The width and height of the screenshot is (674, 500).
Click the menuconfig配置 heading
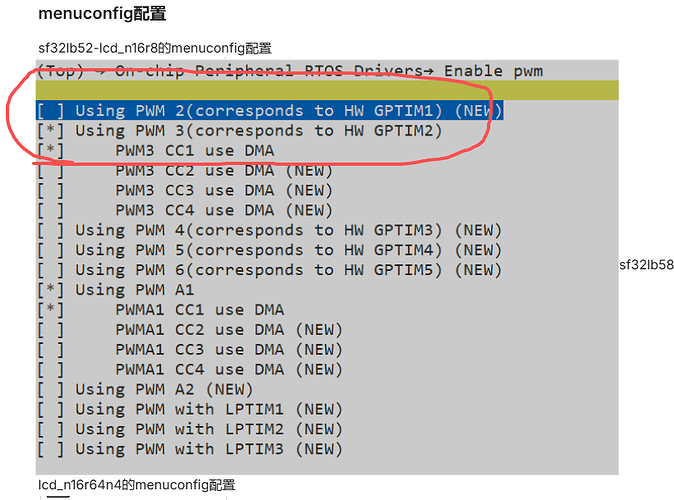pyautogui.click(x=102, y=15)
